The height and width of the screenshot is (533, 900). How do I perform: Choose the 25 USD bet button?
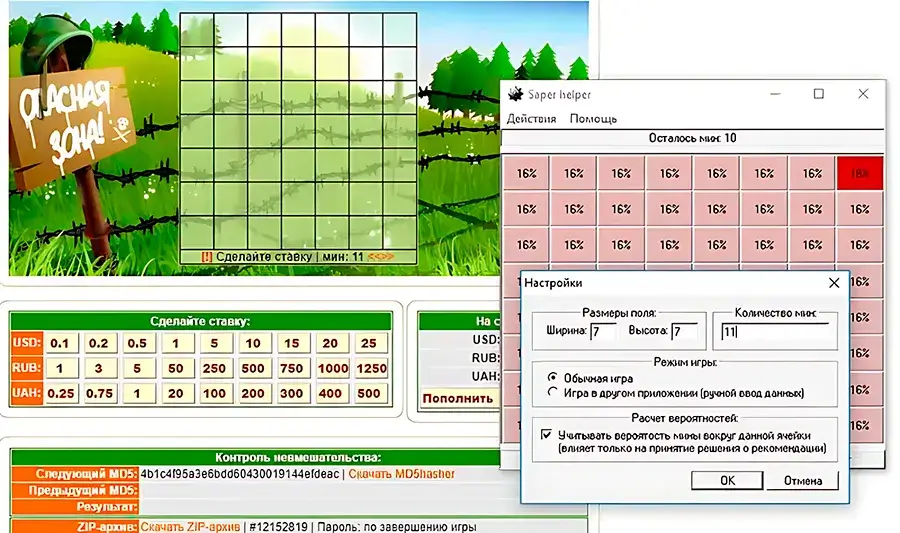click(x=368, y=343)
